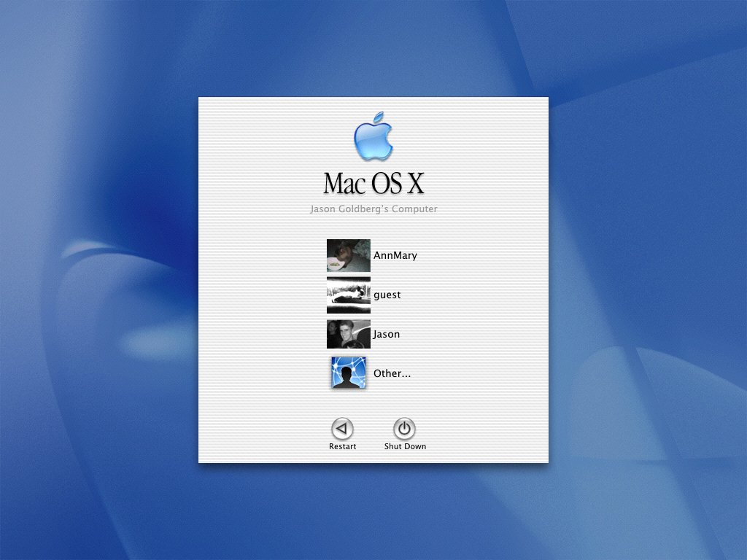Click the Shut Down label text
This screenshot has height=560, width=747.
[404, 446]
